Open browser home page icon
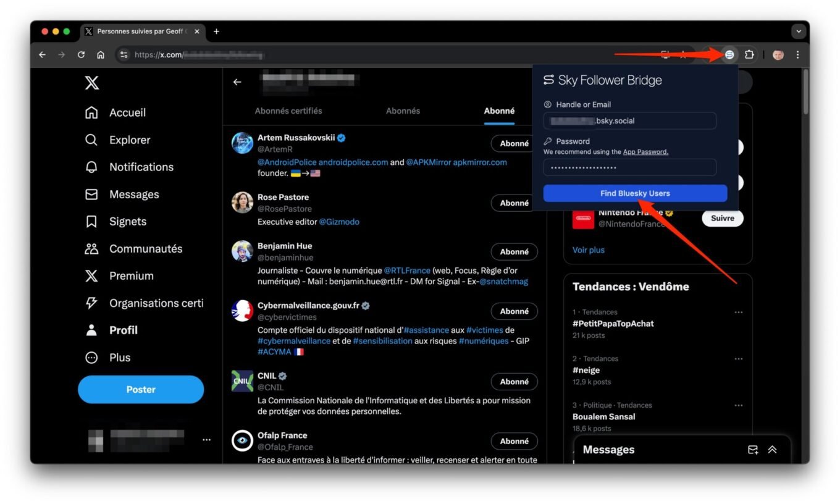 click(x=101, y=55)
